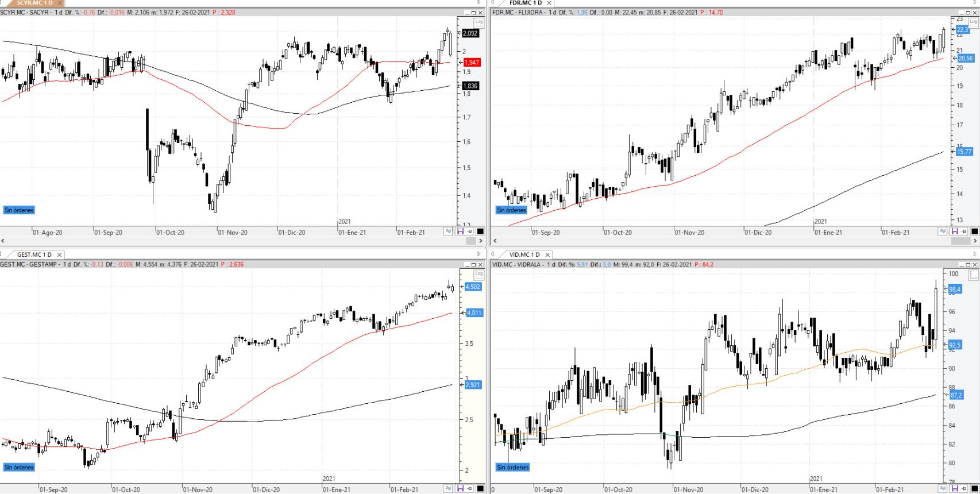Click 'Sin órdenes' label on VIDRALA chart
The image size is (980, 494).
pyautogui.click(x=512, y=468)
